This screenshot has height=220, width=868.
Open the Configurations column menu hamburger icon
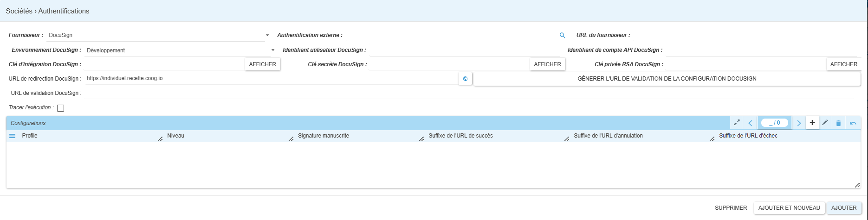(13, 136)
